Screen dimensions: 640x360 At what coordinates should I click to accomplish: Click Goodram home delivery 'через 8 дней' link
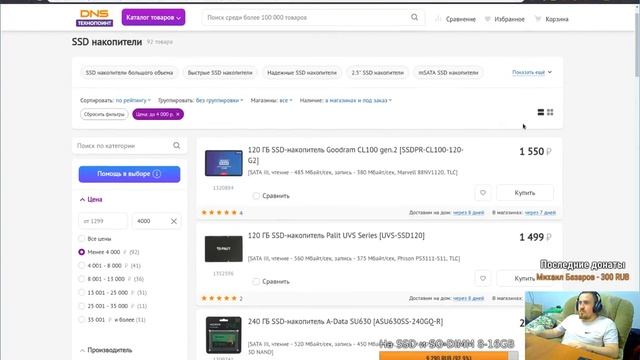(469, 213)
